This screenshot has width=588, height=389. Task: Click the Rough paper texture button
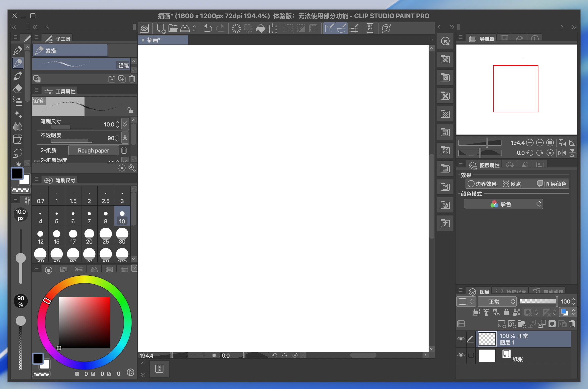pos(93,150)
